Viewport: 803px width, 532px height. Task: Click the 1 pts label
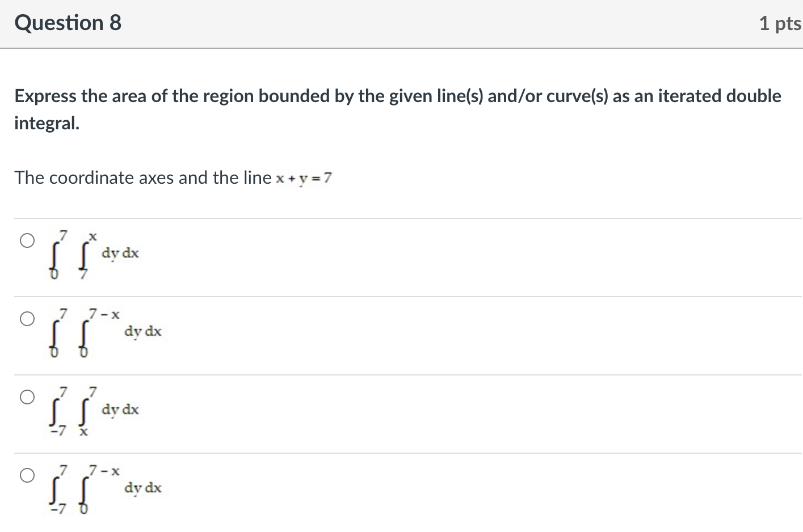tap(781, 23)
